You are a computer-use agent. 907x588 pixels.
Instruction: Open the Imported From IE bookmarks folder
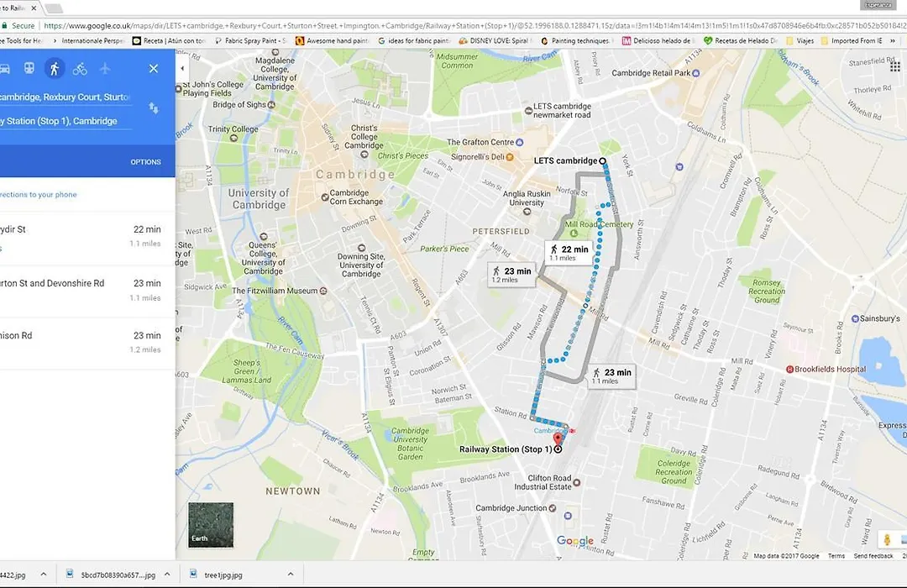click(x=851, y=40)
